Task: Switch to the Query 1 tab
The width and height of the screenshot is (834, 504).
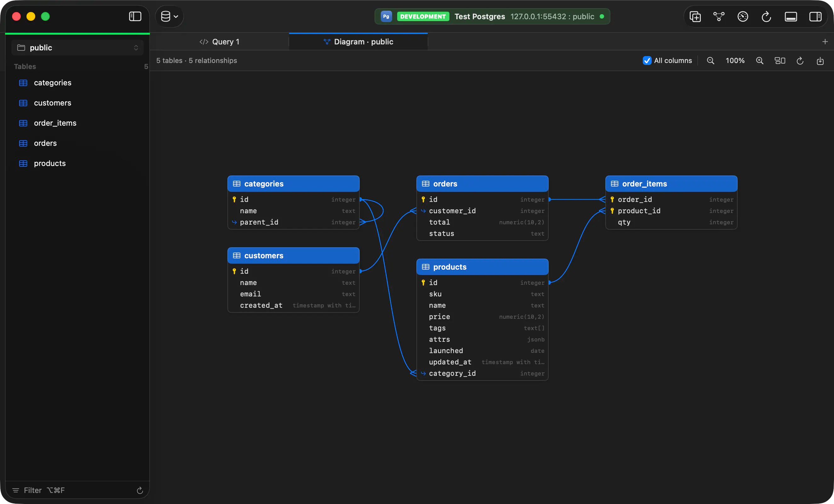Action: (219, 42)
